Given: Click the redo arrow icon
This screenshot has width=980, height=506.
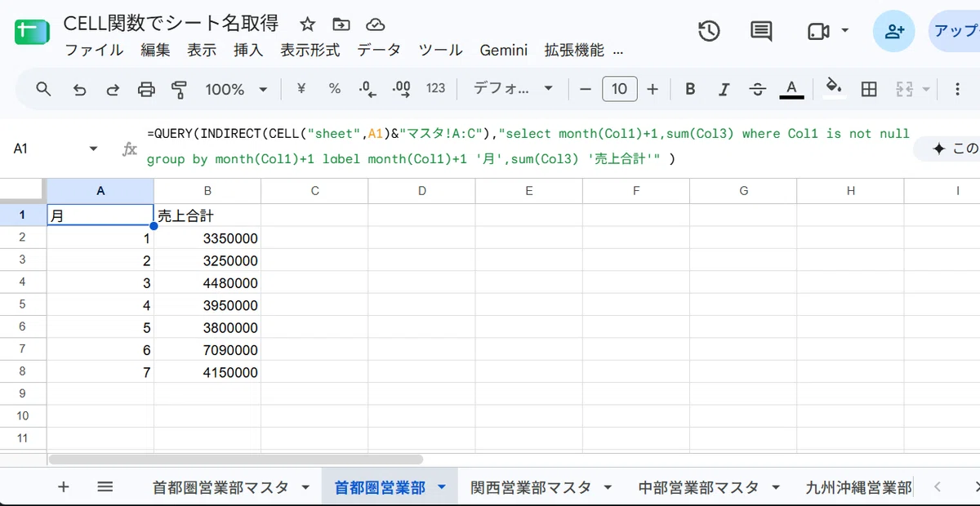Looking at the screenshot, I should pos(113,90).
